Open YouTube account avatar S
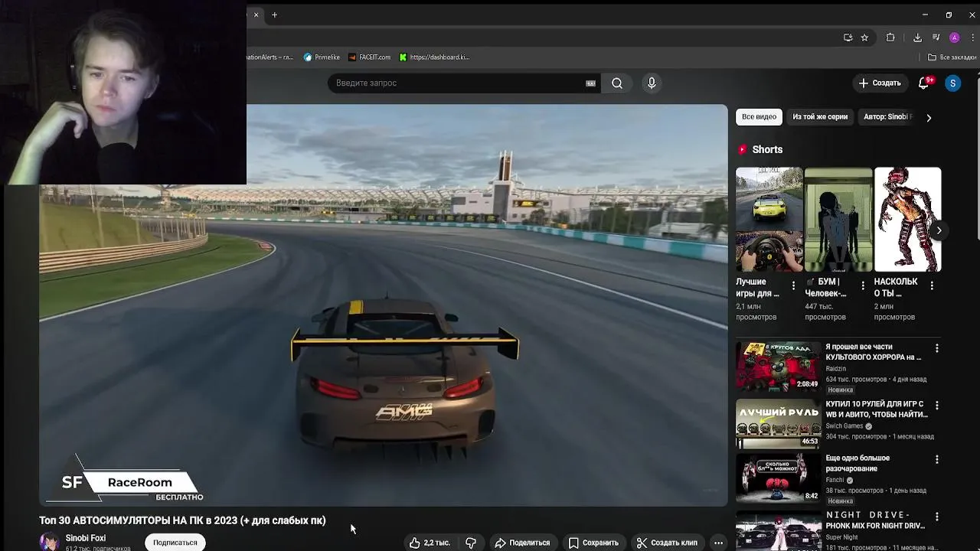 point(952,83)
